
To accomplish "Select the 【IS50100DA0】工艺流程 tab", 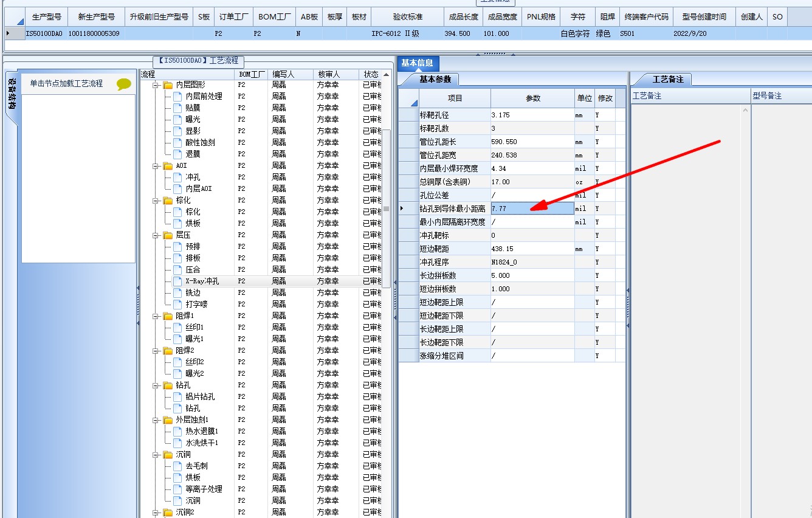I will pyautogui.click(x=198, y=61).
